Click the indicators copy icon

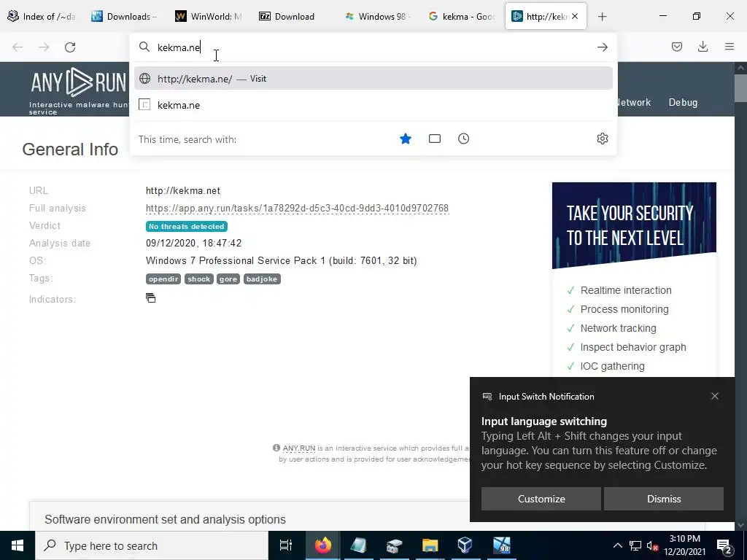[x=150, y=298]
